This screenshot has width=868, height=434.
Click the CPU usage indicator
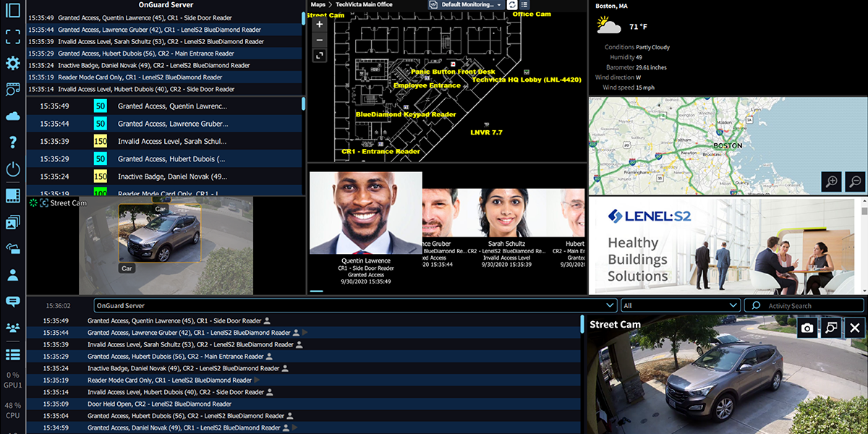pos(12,411)
